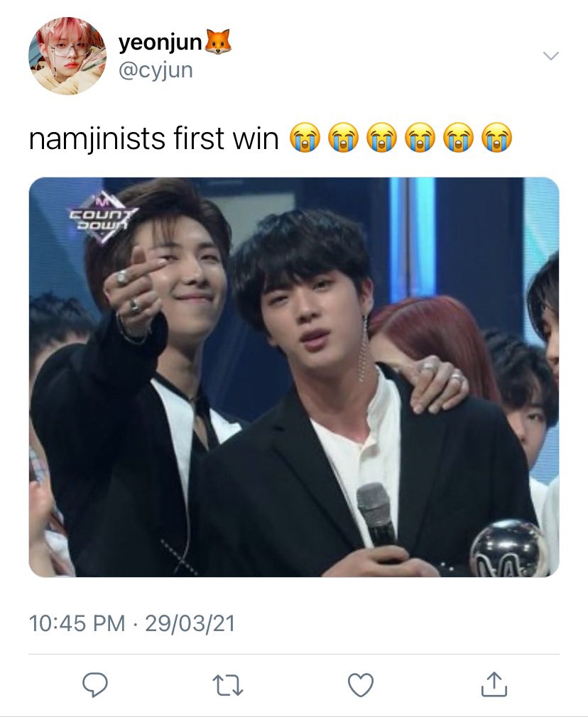Click the reply speech bubble icon

[94, 684]
